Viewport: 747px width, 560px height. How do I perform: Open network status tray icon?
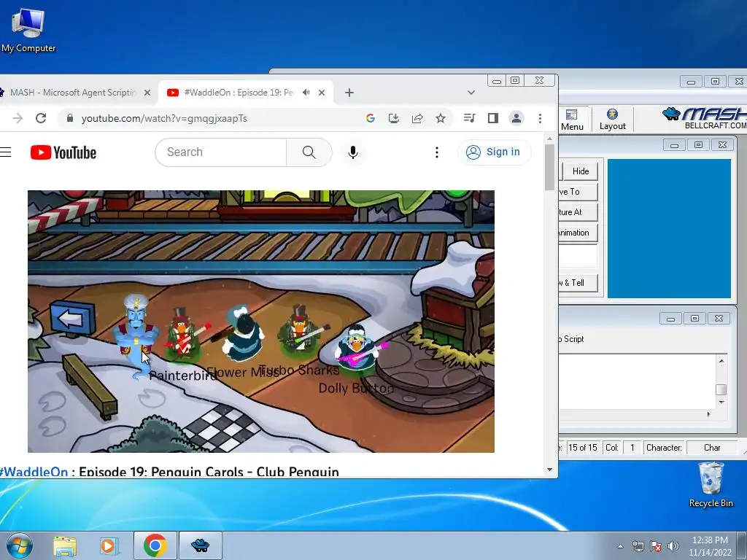click(x=638, y=546)
